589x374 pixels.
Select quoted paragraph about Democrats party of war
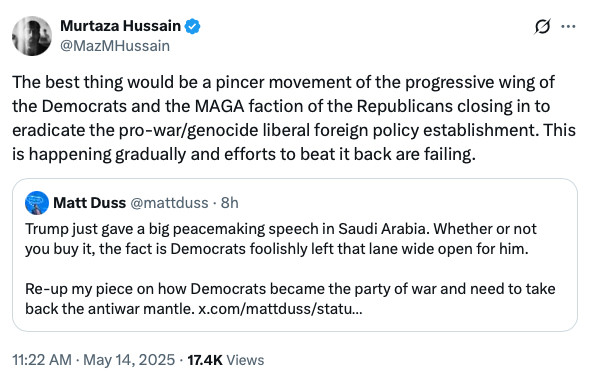[x=290, y=299]
